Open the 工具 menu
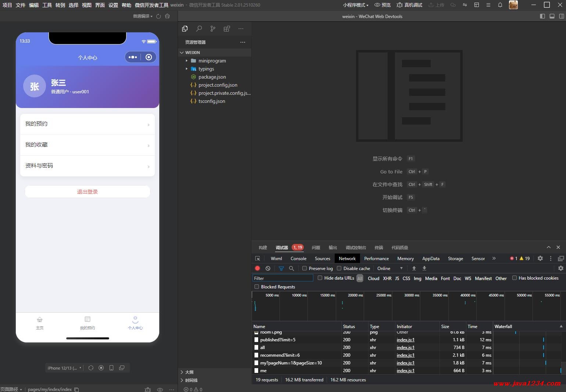Image resolution: width=566 pixels, height=392 pixels. click(x=47, y=5)
